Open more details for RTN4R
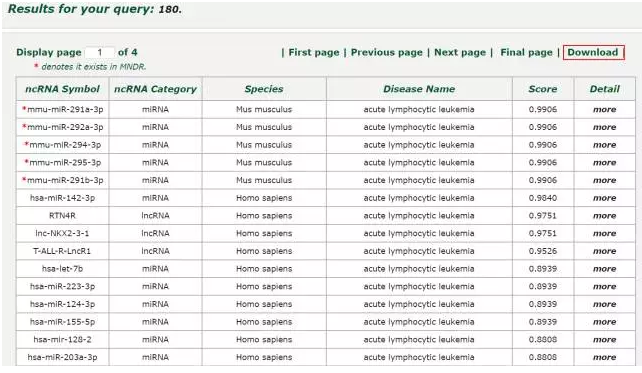The width and height of the screenshot is (642, 373). 604,216
